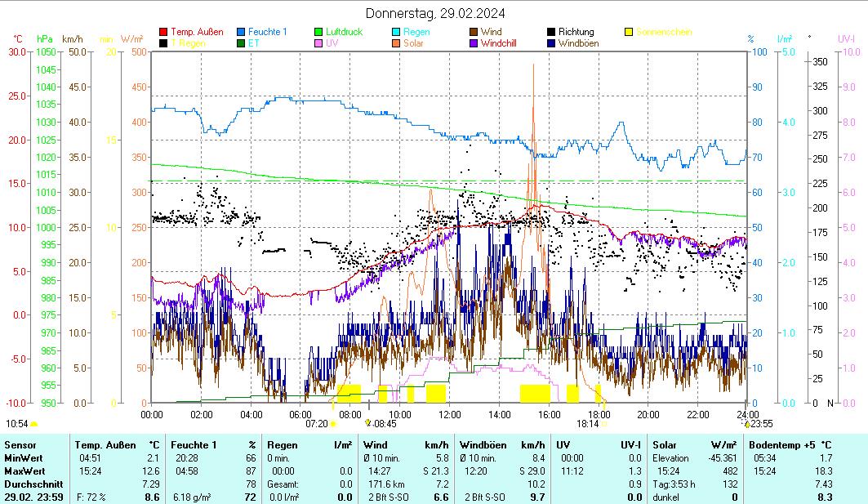This screenshot has height=504, width=868.
Task: Select the cyan Regen legend swatch
Action: coord(396,32)
